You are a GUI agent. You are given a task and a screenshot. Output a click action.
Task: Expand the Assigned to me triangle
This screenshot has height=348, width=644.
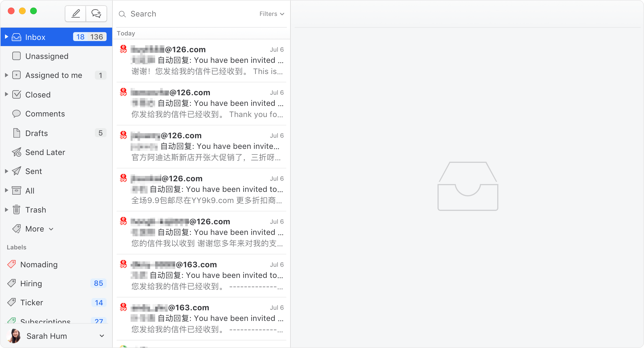pos(6,75)
